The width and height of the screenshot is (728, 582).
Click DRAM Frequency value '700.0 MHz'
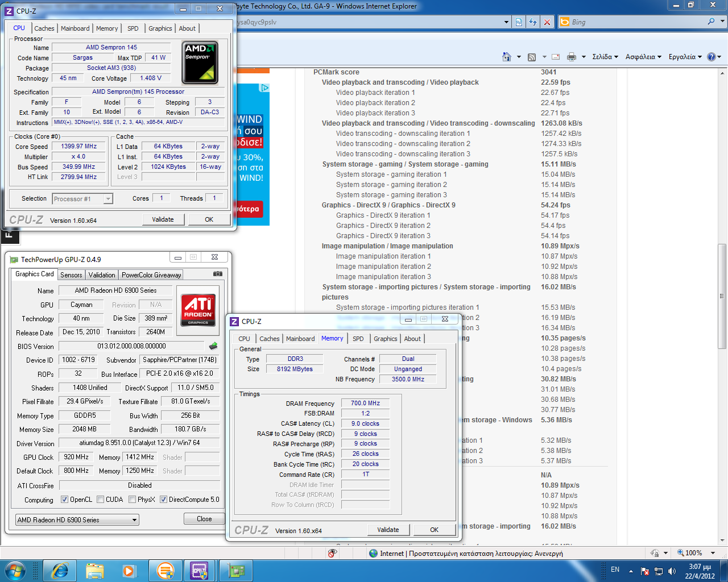coord(365,403)
